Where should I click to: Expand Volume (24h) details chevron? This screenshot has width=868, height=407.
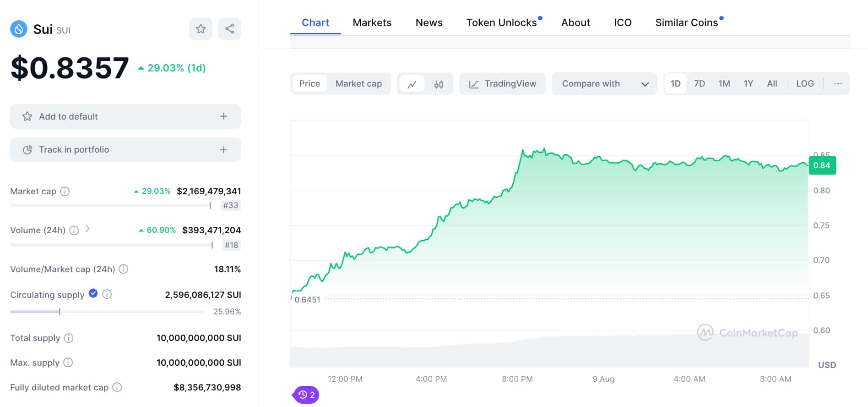click(88, 230)
